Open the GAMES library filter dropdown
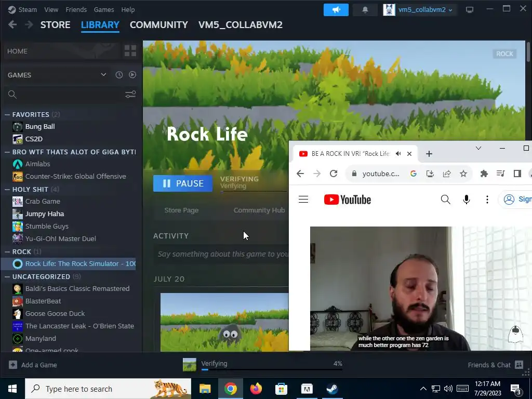Viewport: 532px width, 399px height. click(x=57, y=75)
